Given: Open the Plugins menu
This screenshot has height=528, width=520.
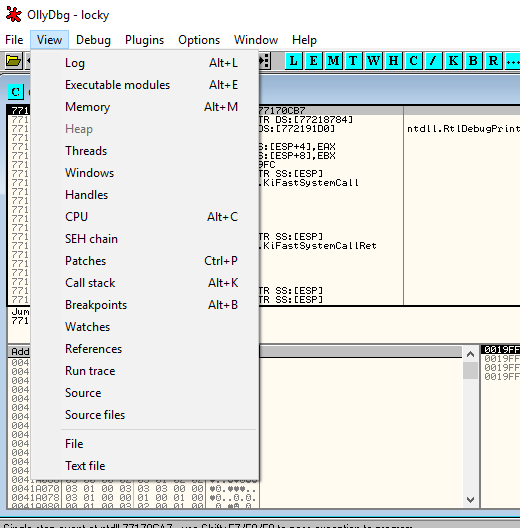Looking at the screenshot, I should [144, 40].
